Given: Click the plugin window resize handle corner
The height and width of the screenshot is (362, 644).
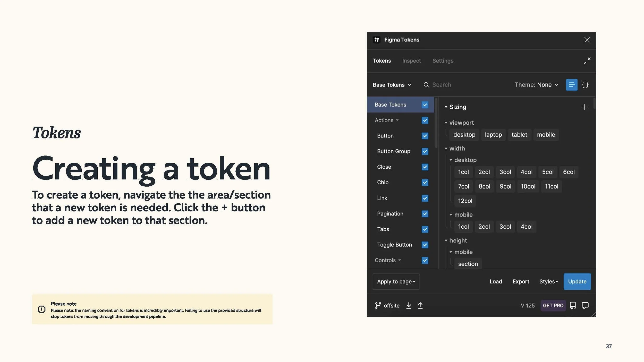Looking at the screenshot, I should click(x=594, y=314).
